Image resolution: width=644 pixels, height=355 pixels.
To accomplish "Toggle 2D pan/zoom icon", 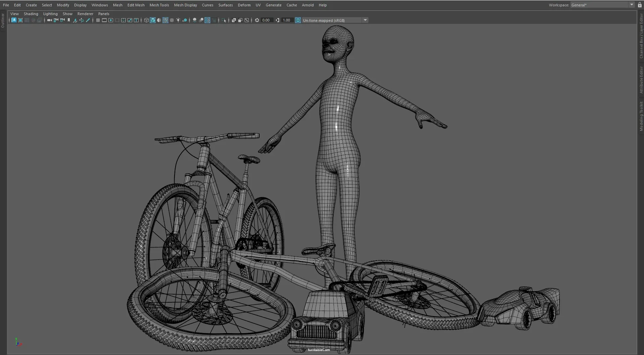I will [82, 20].
